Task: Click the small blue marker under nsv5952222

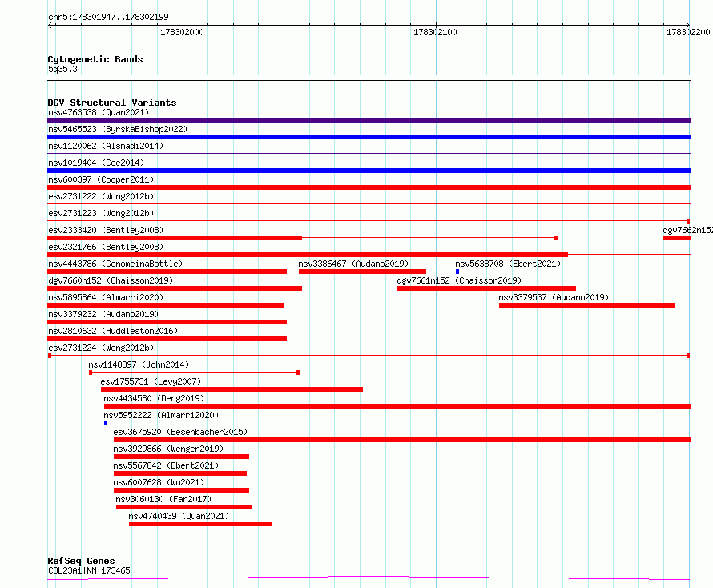Action: point(106,423)
